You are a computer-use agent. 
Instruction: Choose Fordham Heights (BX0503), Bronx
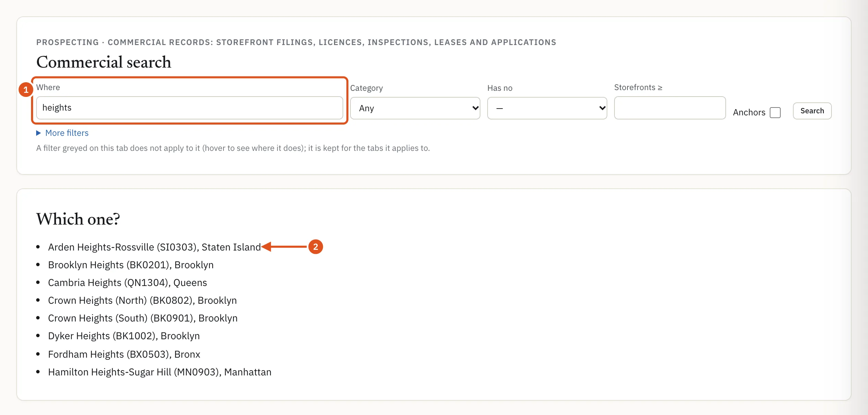[x=124, y=354]
